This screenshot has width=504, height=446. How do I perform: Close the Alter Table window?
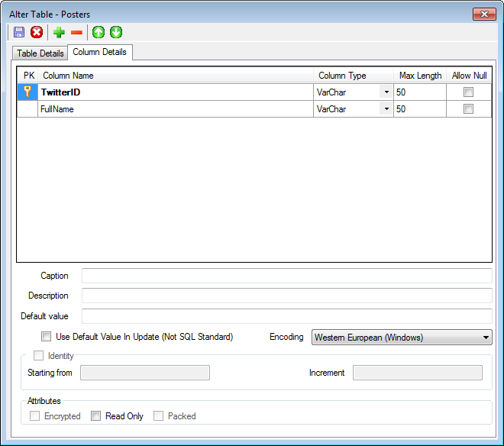[x=484, y=15]
